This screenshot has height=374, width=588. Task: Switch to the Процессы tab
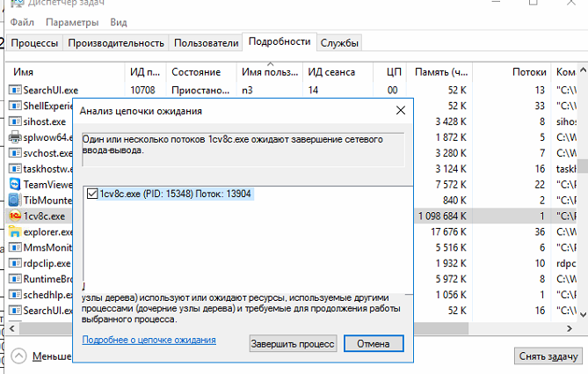pos(34,43)
